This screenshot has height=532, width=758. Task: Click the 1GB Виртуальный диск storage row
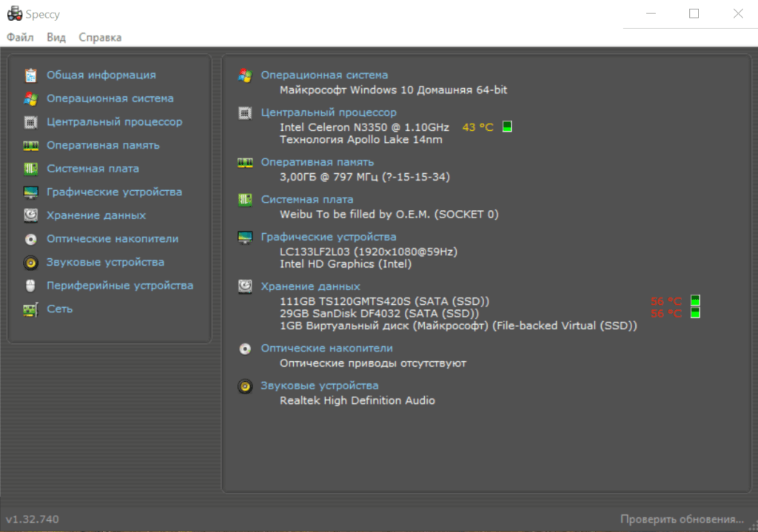[458, 326]
